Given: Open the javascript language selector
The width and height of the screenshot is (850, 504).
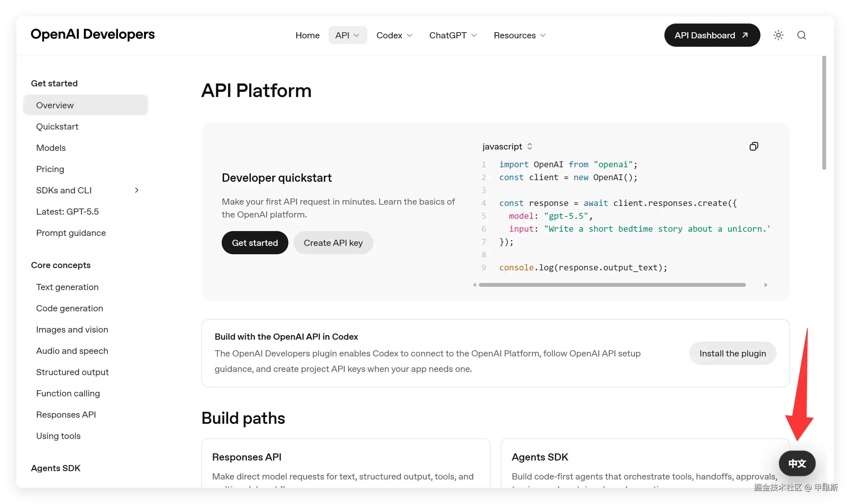Looking at the screenshot, I should pyautogui.click(x=507, y=147).
